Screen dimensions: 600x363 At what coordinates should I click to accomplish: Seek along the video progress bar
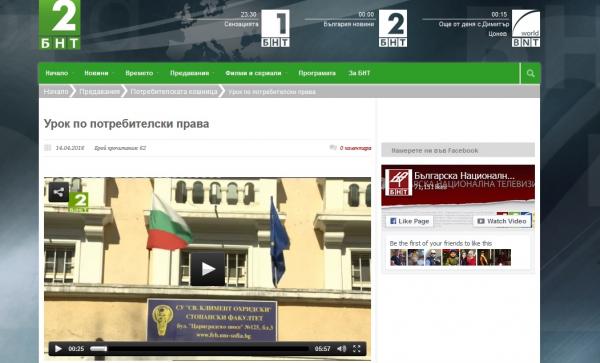200,348
